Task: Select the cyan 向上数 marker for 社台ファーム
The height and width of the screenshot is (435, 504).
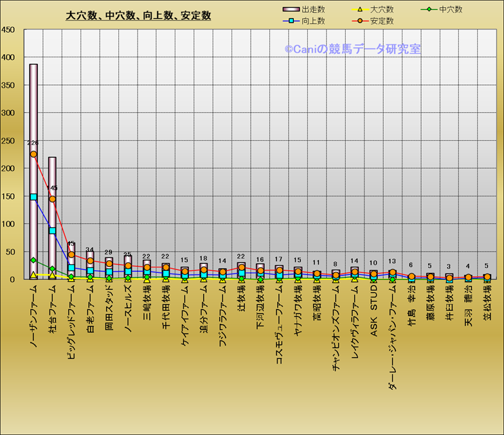Action: tap(52, 230)
